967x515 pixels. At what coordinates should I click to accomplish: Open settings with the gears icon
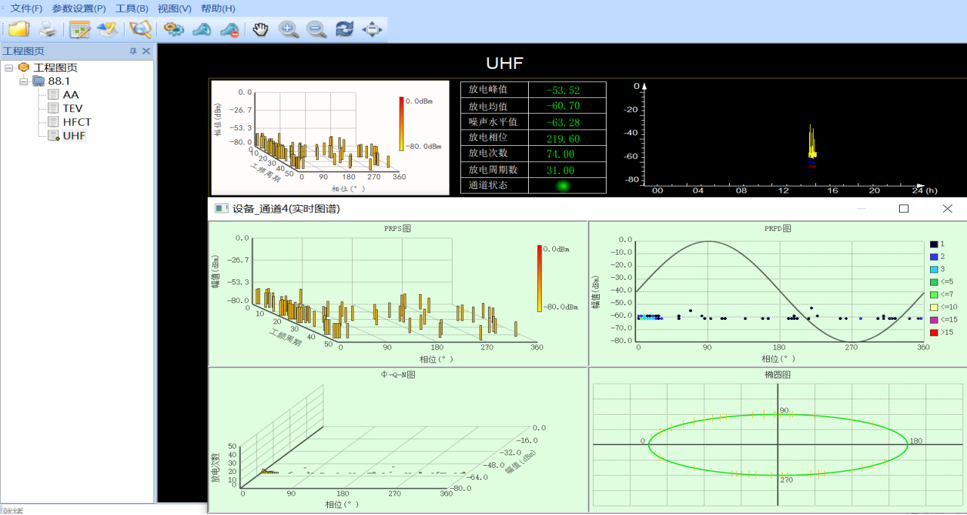tap(174, 29)
